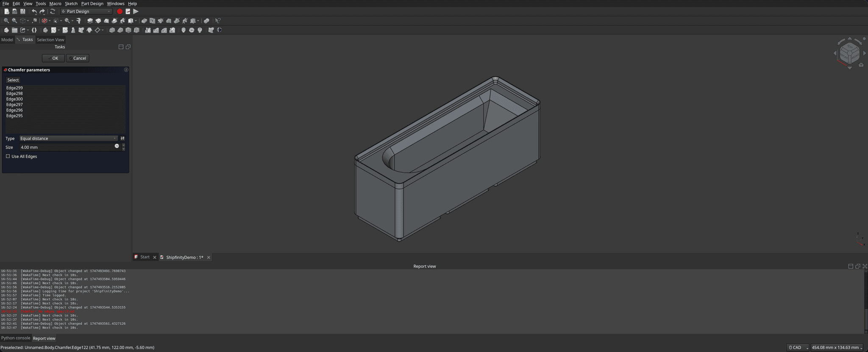
Task: Select the Pad tool
Action: (x=90, y=20)
